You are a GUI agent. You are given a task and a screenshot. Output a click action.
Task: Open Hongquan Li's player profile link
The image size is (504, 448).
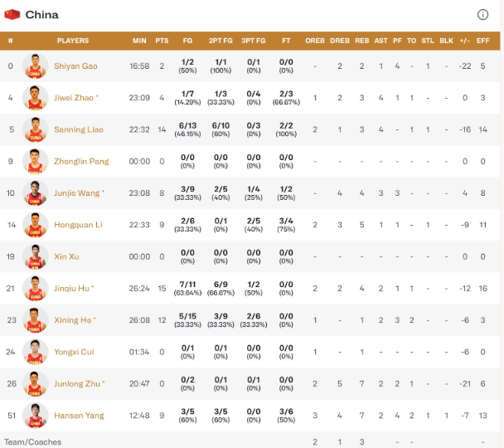tap(78, 225)
